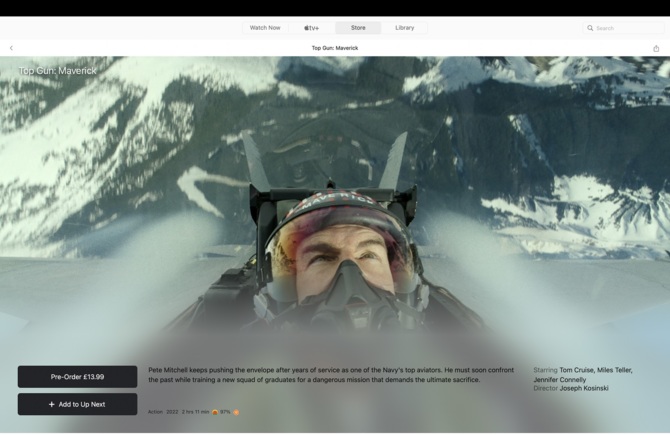
Task: Click director Joseph Kosinski
Action: click(584, 388)
